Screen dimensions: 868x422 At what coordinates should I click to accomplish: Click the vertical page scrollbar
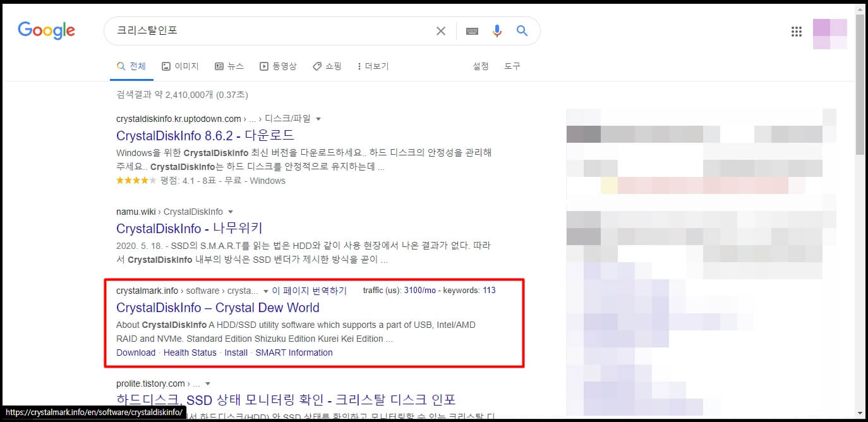[x=860, y=85]
